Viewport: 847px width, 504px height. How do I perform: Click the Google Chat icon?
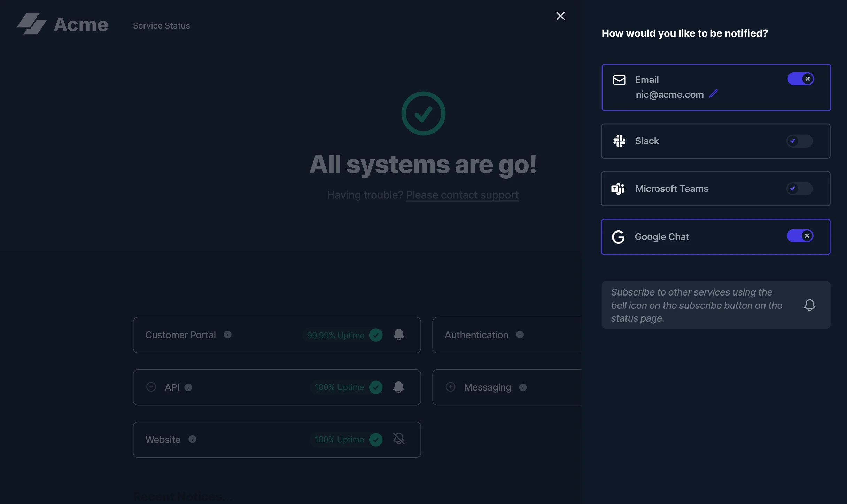[x=618, y=236]
